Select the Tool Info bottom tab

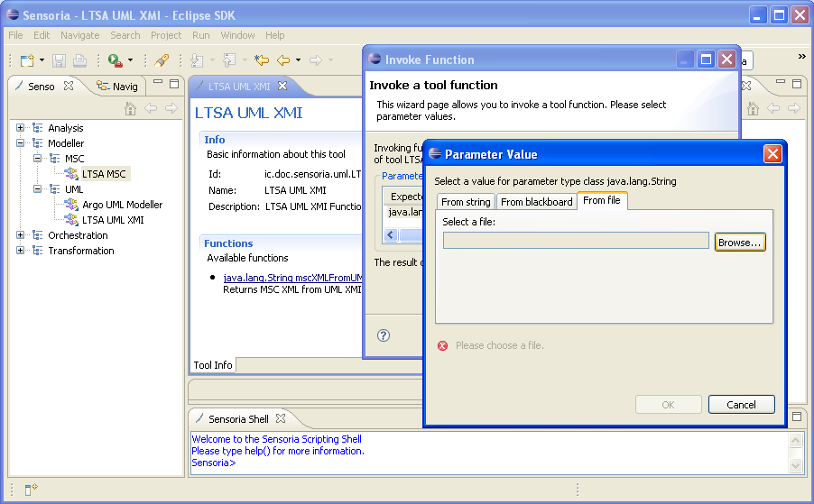click(213, 365)
